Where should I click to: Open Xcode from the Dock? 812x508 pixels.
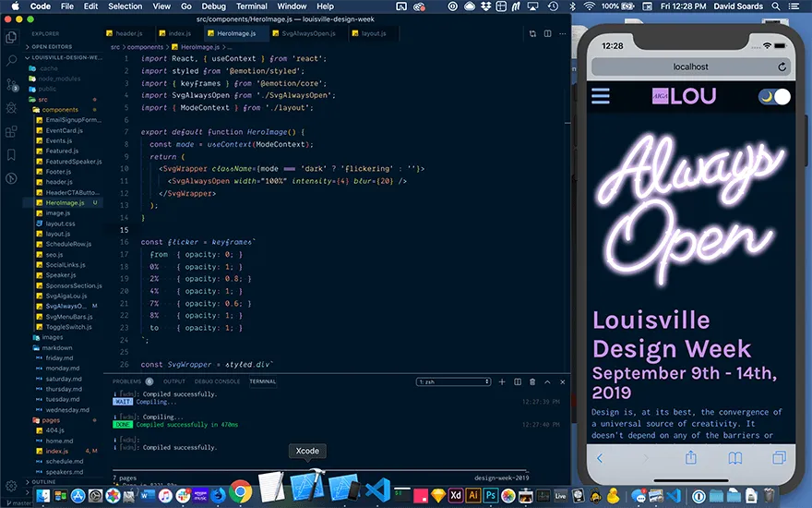[x=307, y=487]
